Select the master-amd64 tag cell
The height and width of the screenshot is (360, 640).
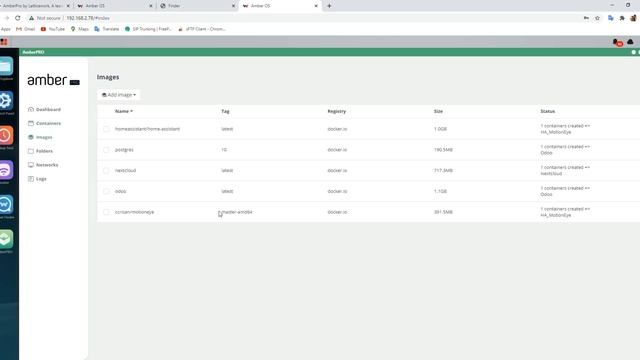(237, 212)
